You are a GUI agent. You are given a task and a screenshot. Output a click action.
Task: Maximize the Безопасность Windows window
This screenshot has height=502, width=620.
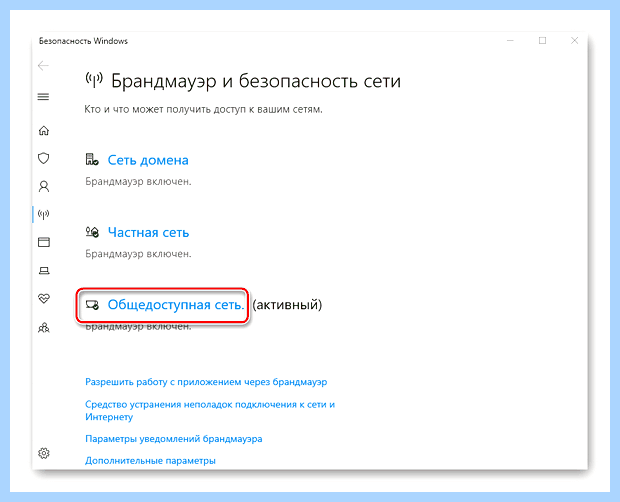[542, 41]
